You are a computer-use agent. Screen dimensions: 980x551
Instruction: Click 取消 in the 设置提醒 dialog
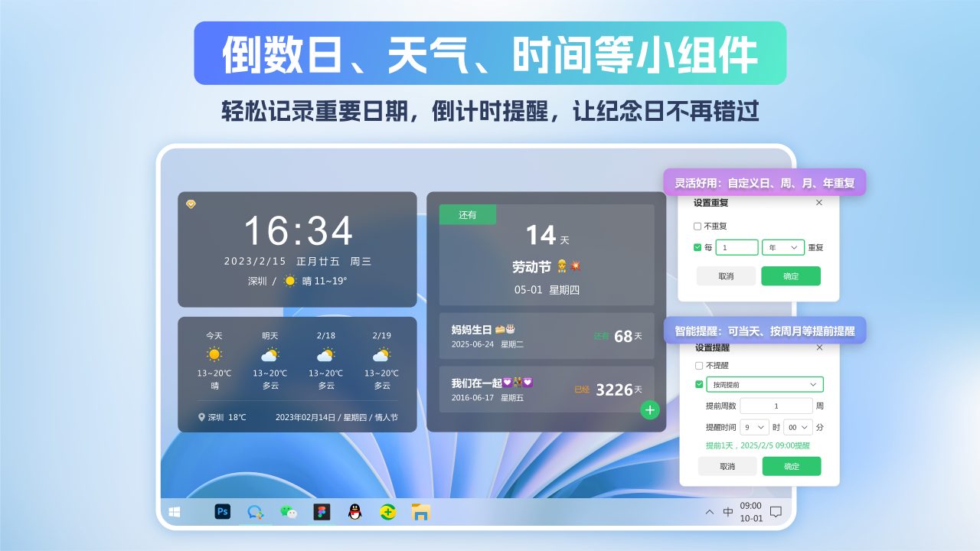(727, 466)
